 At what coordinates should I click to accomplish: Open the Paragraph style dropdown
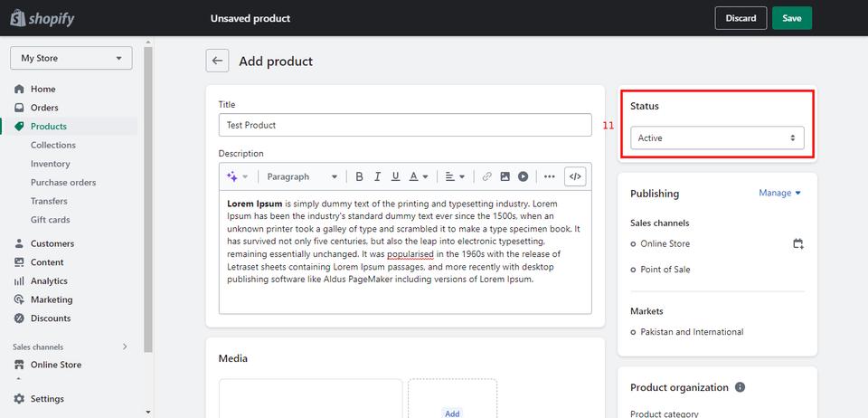coord(302,176)
